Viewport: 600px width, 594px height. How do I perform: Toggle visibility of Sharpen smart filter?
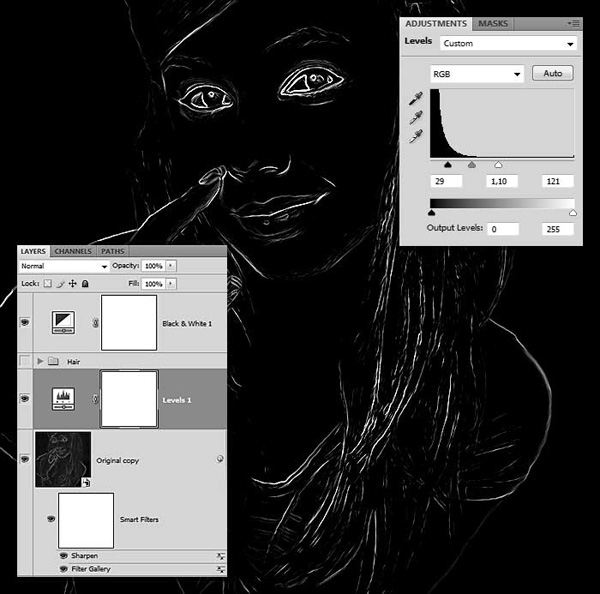coord(64,555)
